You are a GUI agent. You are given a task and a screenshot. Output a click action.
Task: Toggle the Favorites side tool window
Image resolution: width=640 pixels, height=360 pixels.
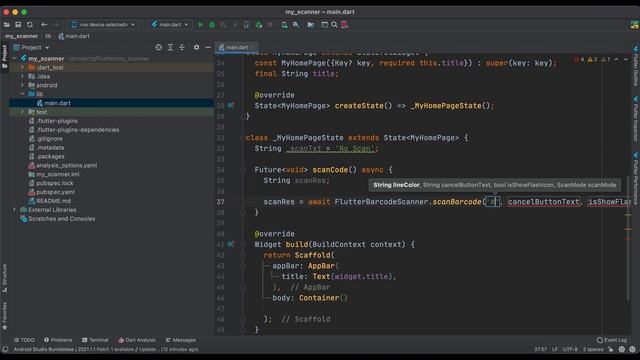coord(4,316)
